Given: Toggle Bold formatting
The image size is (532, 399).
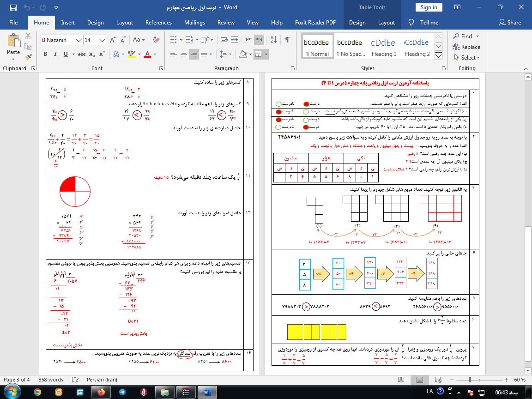Looking at the screenshot, I should 45,54.
